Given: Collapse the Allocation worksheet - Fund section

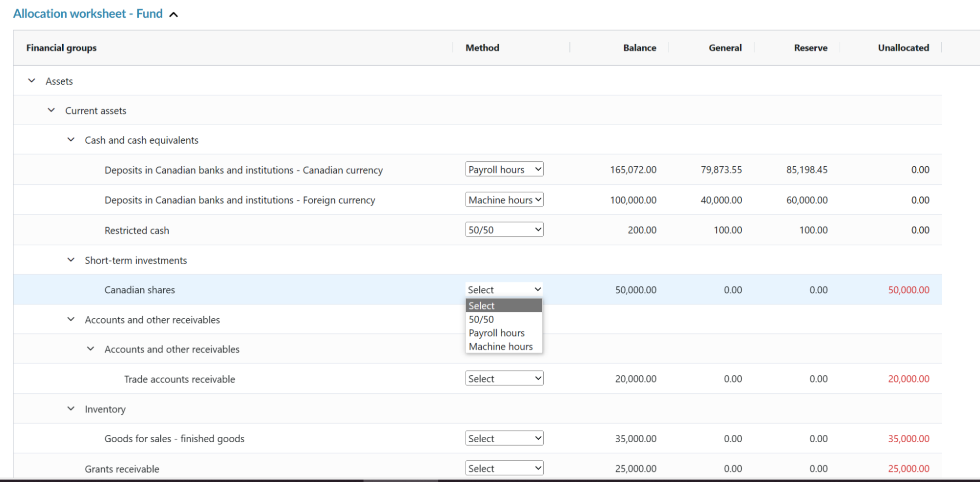Looking at the screenshot, I should (x=174, y=15).
